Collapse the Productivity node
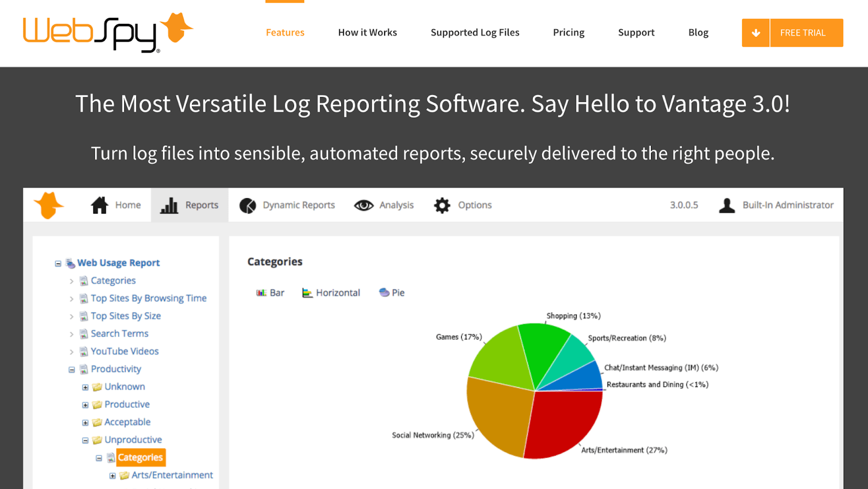868x489 pixels. pos(72,370)
